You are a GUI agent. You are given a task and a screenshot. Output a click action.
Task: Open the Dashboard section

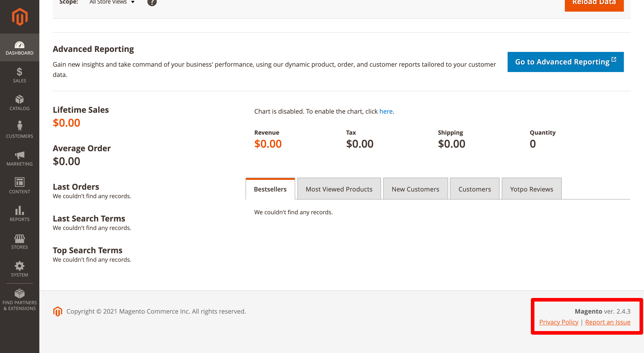coord(19,47)
